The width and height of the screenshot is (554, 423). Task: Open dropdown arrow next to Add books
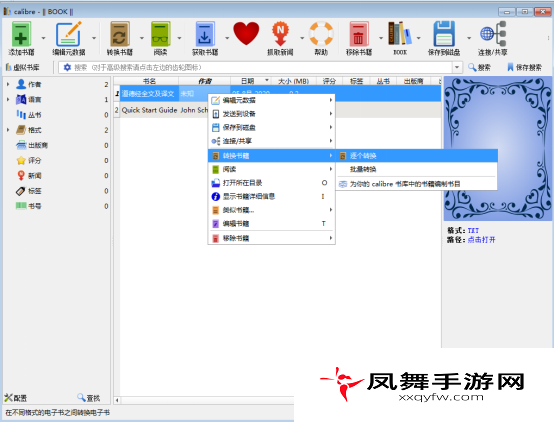(43, 38)
